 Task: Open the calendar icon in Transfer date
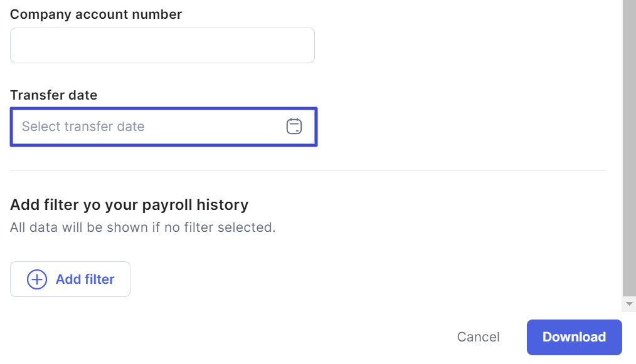coord(294,127)
